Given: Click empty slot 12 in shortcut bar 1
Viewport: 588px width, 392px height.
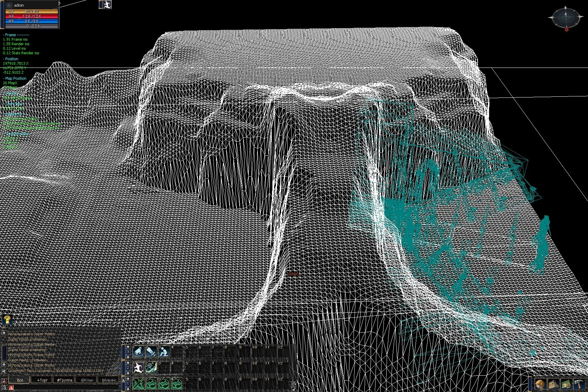Looking at the screenshot, I should [x=284, y=384].
